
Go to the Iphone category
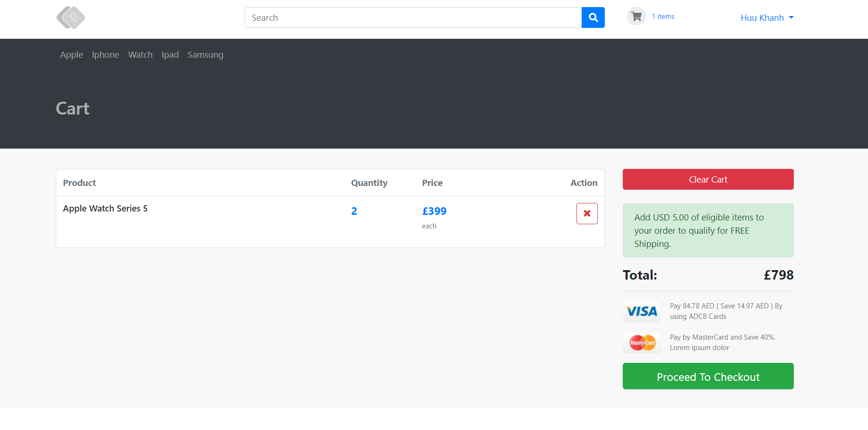coord(105,55)
